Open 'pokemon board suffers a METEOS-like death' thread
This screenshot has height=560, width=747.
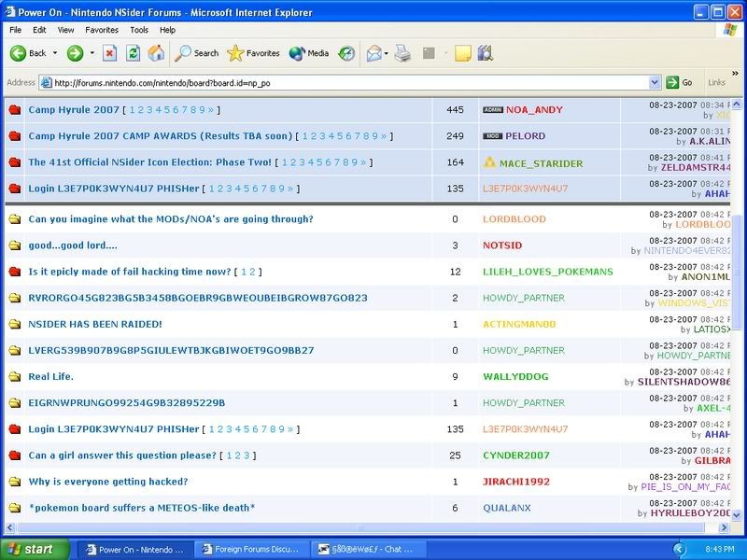pyautogui.click(x=142, y=508)
